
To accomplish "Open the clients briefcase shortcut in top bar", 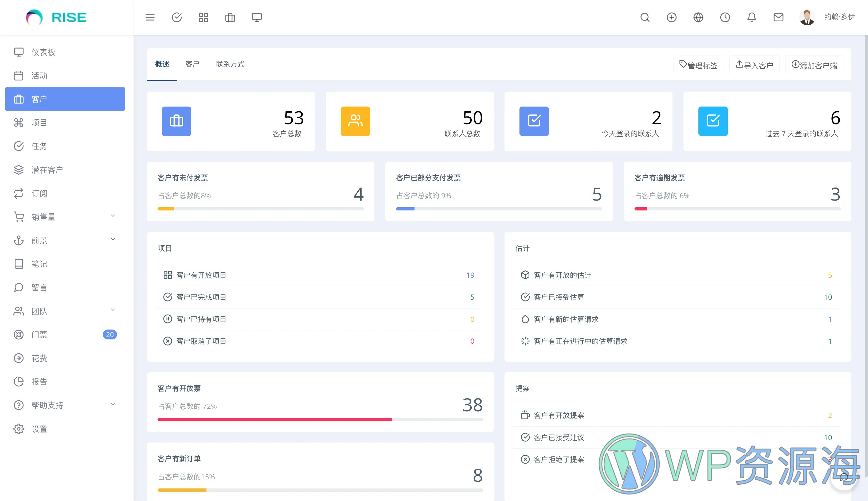I will pyautogui.click(x=230, y=17).
